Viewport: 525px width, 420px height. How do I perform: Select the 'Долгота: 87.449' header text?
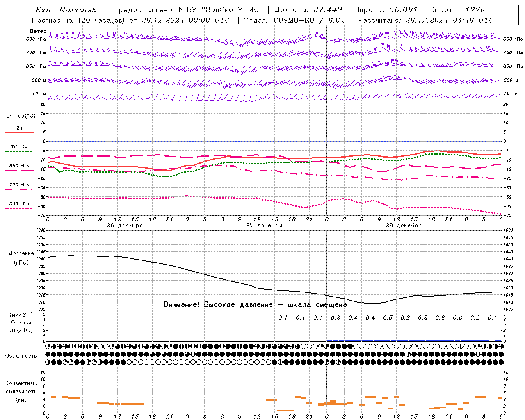coord(308,10)
